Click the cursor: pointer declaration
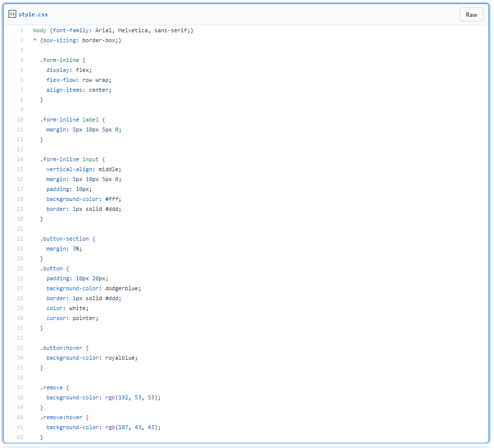 pos(72,318)
